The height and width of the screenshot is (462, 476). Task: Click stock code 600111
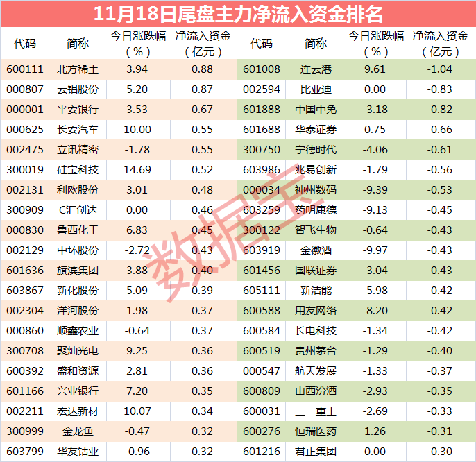pyautogui.click(x=25, y=69)
